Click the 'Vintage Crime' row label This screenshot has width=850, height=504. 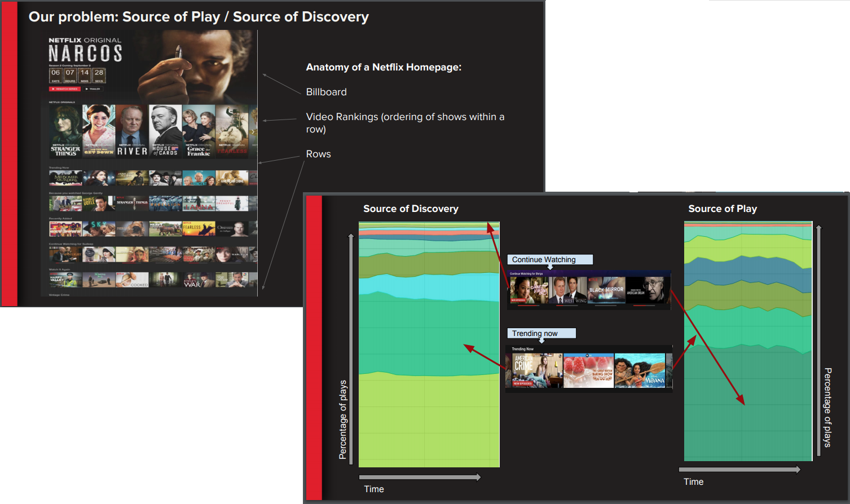(59, 295)
